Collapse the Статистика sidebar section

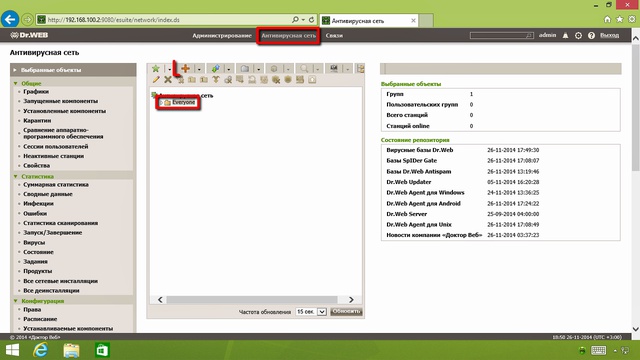pyautogui.click(x=16, y=176)
